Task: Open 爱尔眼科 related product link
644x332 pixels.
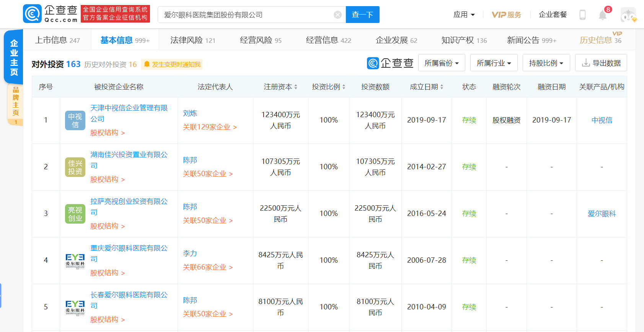Action: [x=602, y=214]
